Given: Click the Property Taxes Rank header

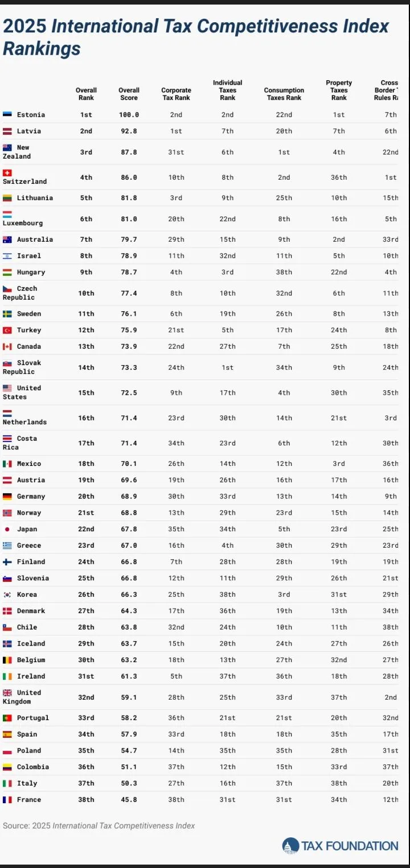Looking at the screenshot, I should pyautogui.click(x=339, y=90).
